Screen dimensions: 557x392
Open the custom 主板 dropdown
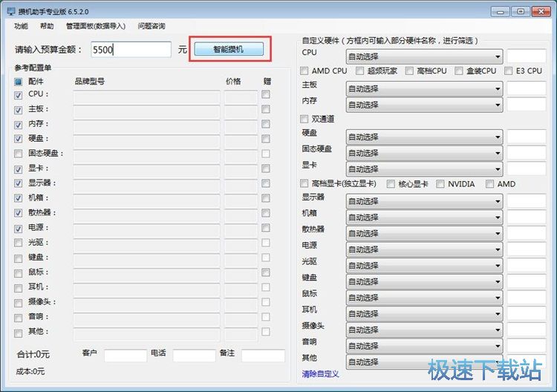point(425,89)
